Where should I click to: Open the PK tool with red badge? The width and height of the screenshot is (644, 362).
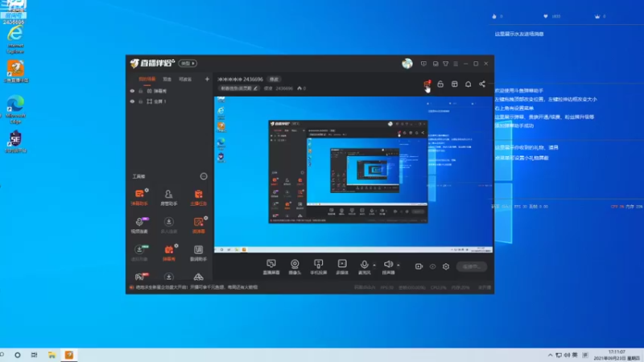(139, 277)
